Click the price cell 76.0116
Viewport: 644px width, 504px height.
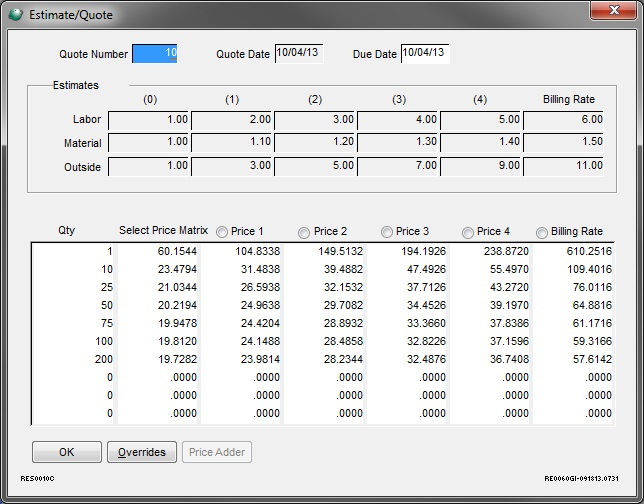click(573, 287)
